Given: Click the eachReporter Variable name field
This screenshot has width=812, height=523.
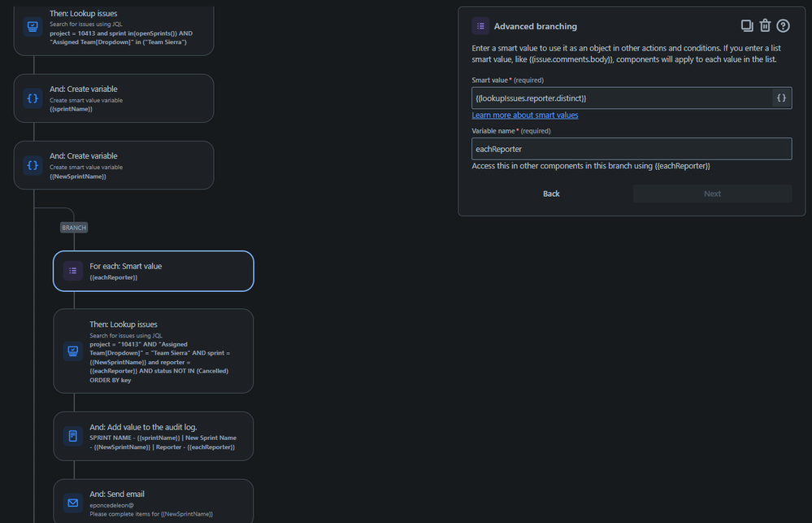Looking at the screenshot, I should tap(632, 148).
